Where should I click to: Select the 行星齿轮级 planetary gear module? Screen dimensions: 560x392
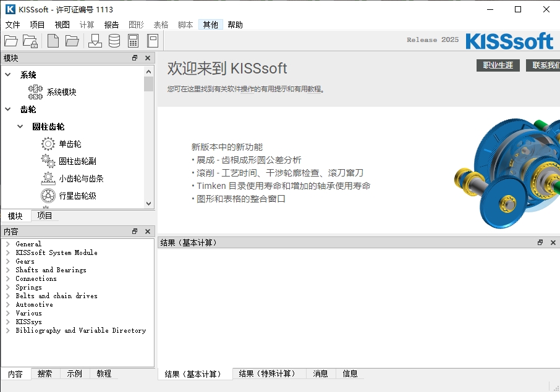[77, 196]
